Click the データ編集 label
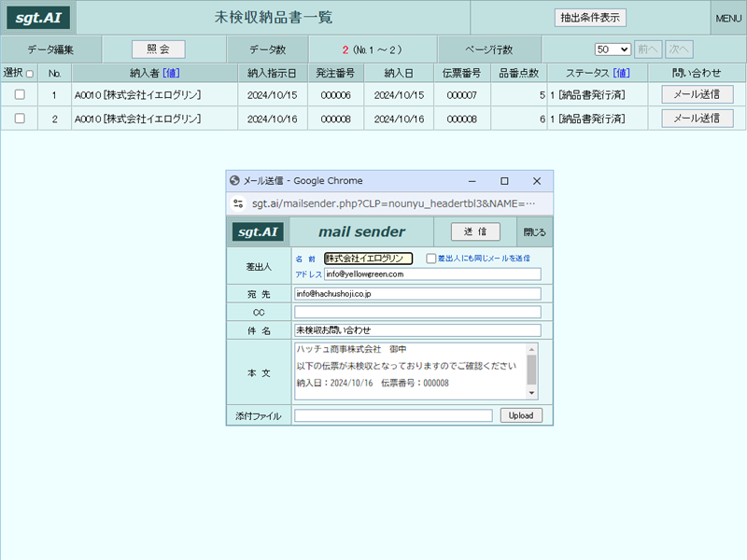The width and height of the screenshot is (747, 560). tap(50, 49)
